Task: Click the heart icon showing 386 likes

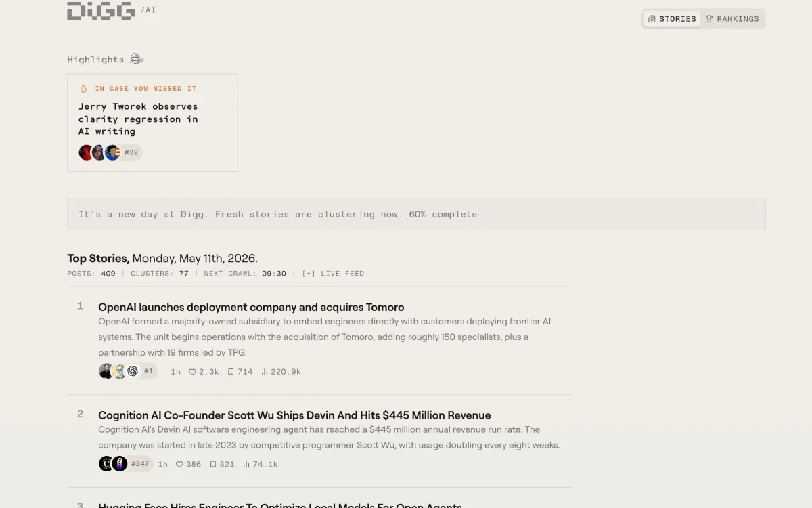Action: (179, 465)
